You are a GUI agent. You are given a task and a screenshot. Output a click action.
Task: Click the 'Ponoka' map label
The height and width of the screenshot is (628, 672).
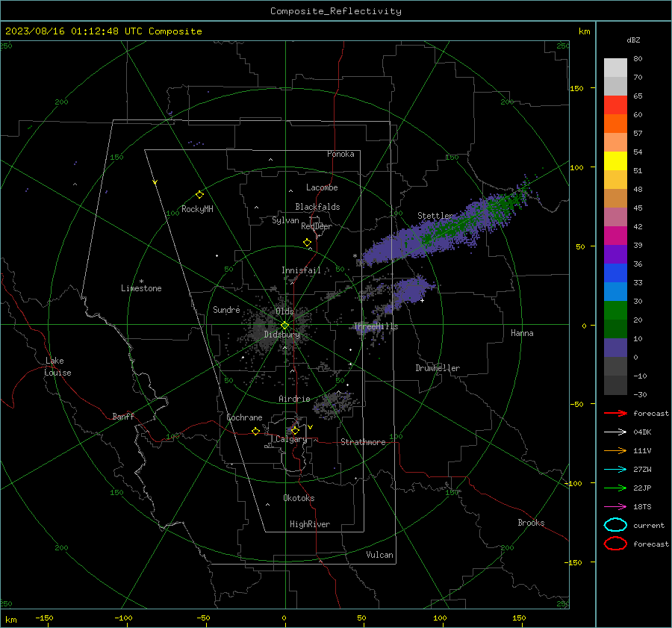340,154
